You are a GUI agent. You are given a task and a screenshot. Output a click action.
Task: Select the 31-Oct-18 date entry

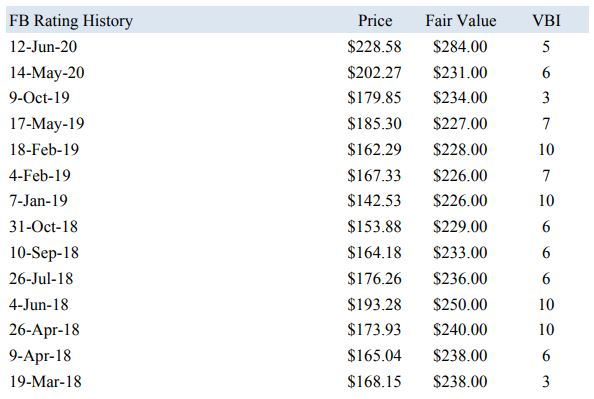pyautogui.click(x=44, y=227)
